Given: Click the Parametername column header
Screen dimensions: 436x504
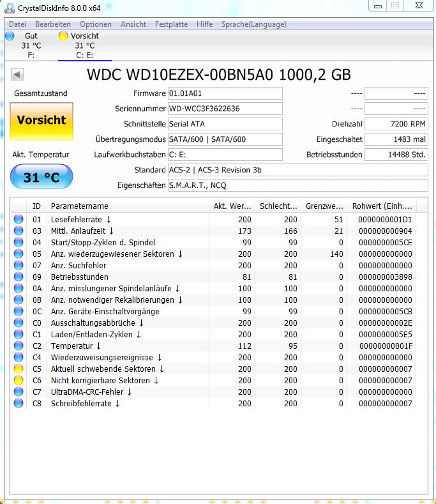Looking at the screenshot, I should (x=128, y=206).
